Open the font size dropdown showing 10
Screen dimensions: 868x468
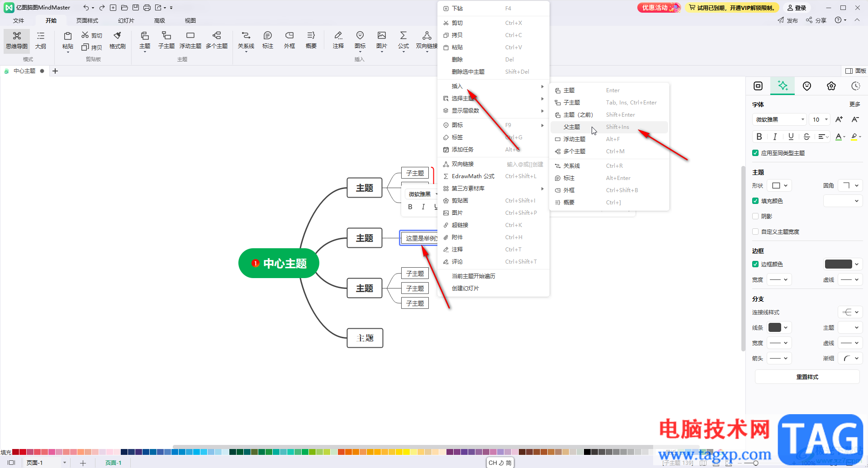point(820,119)
